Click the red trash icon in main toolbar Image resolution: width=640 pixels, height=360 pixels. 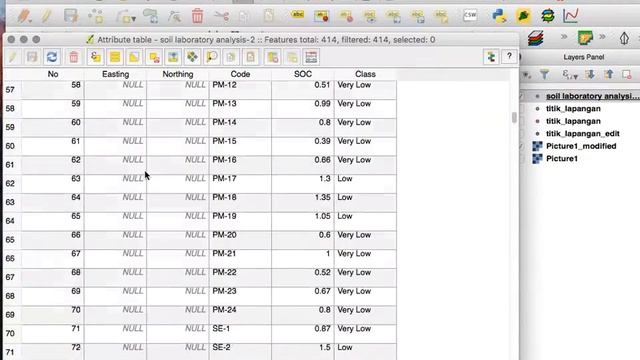[198, 16]
